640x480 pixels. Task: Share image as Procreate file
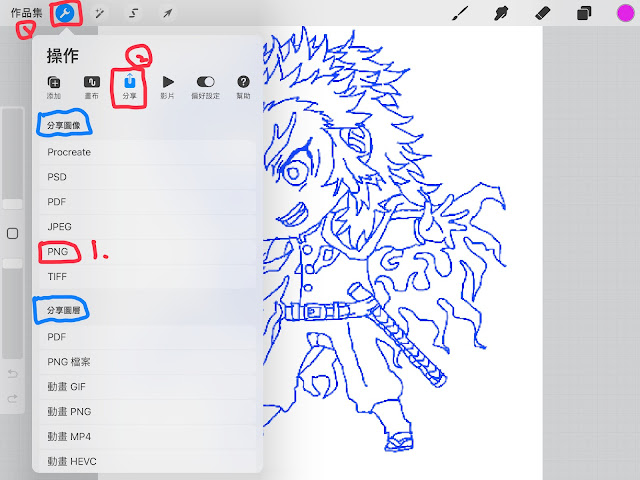pyautogui.click(x=148, y=152)
